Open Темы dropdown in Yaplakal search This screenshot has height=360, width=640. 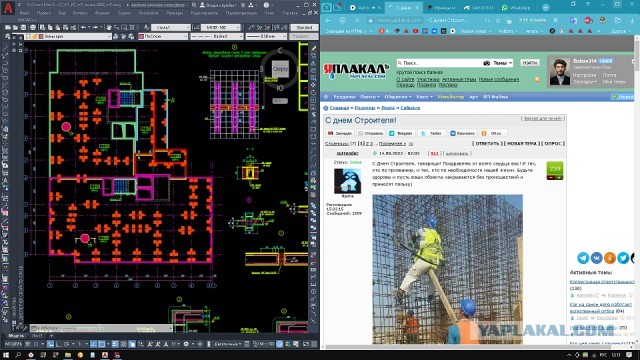pos(502,63)
